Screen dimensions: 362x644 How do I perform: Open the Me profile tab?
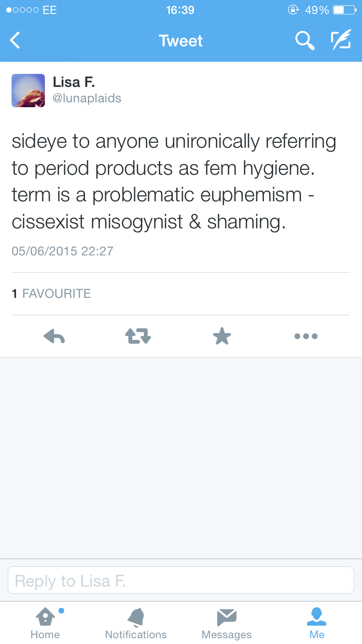coord(317,623)
